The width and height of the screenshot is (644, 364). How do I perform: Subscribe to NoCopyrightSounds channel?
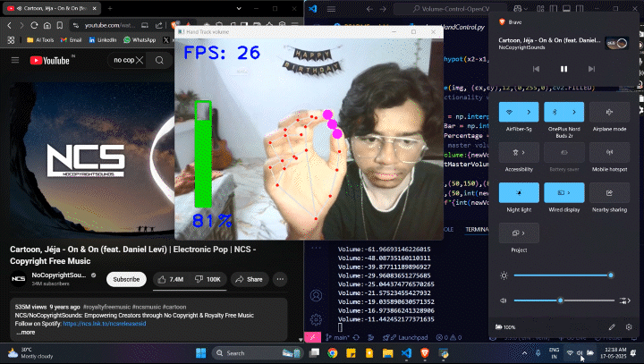click(126, 279)
